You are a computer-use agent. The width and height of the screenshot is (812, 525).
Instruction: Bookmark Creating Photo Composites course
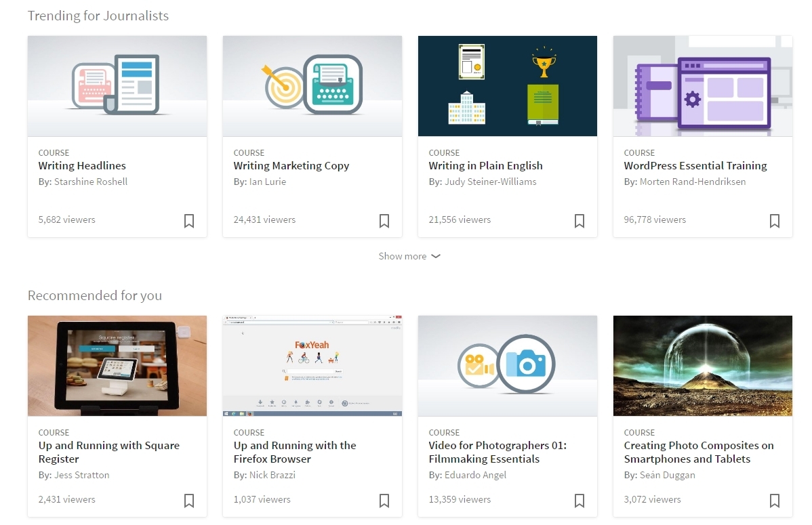775,501
